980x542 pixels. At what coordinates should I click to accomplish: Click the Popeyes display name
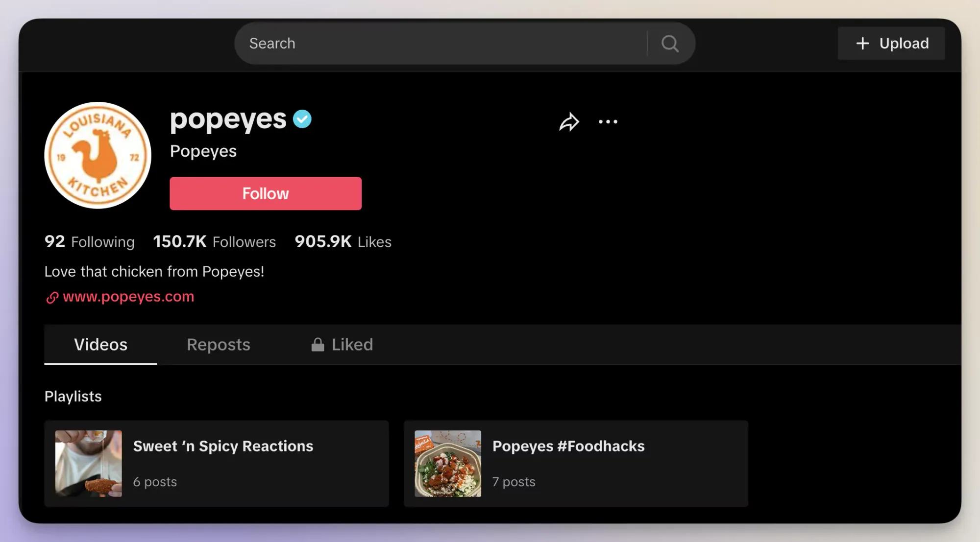[203, 151]
